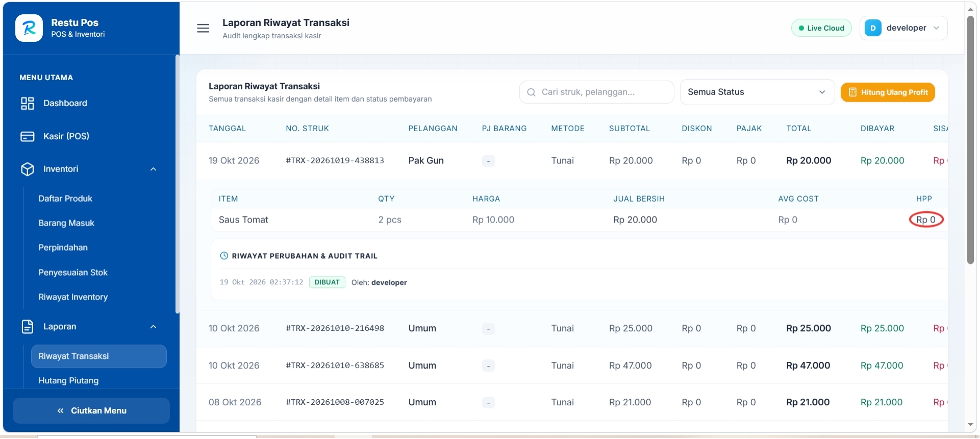
Task: Click the Live Cloud status badge
Action: (821, 28)
